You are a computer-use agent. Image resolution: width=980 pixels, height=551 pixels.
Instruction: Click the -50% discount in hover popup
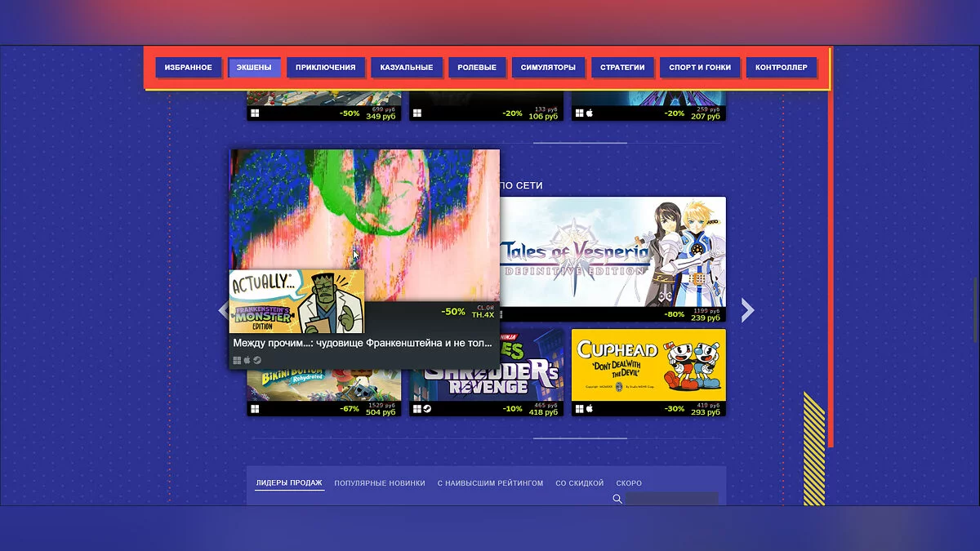pos(453,312)
